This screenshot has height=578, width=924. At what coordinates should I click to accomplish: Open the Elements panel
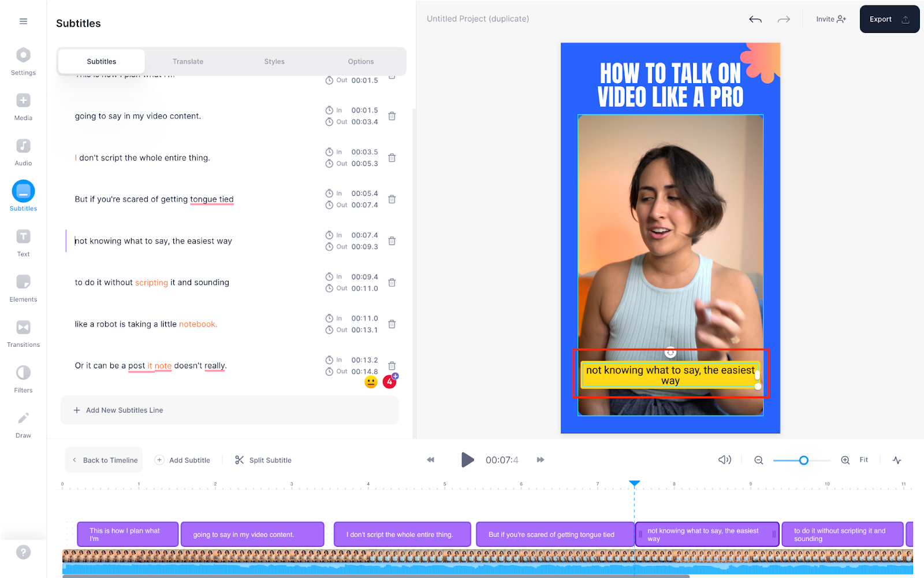pyautogui.click(x=23, y=288)
